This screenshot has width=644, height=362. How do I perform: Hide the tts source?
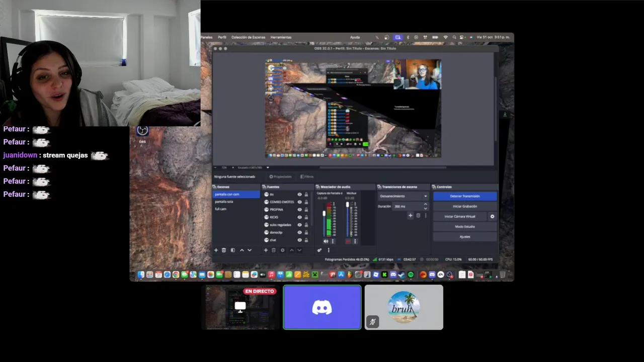pyautogui.click(x=299, y=194)
